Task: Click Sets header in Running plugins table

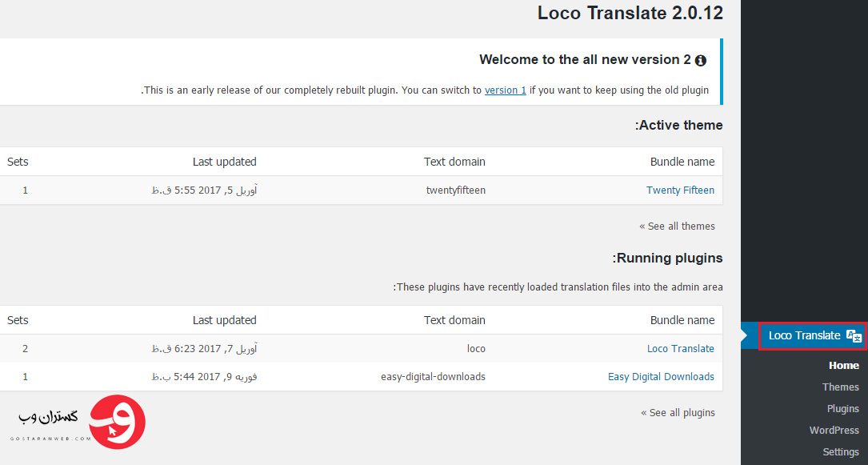Action: [x=18, y=320]
